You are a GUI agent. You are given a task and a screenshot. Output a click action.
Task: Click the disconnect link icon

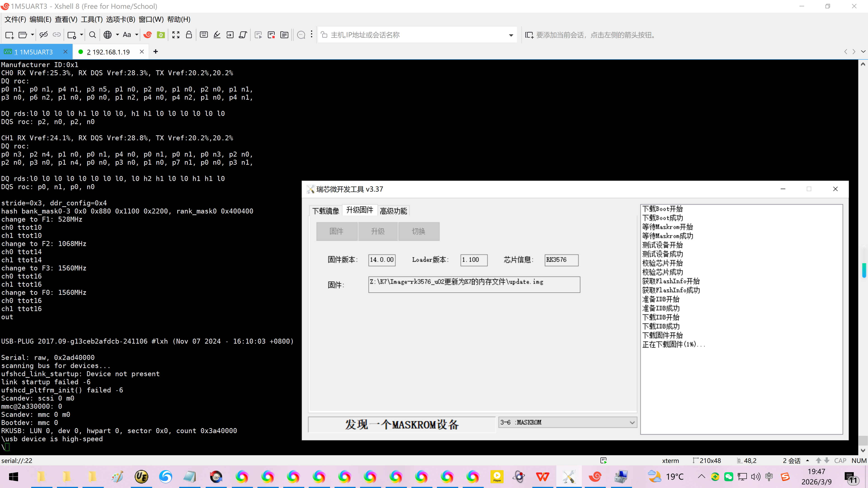point(43,35)
